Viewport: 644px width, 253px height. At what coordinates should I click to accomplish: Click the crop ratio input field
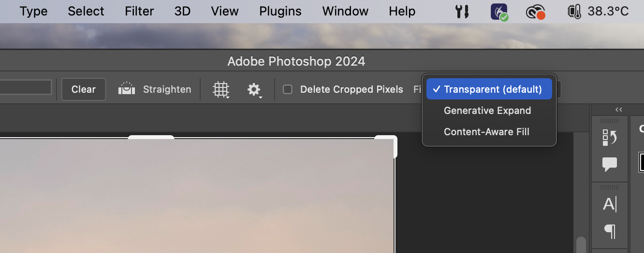tap(26, 87)
